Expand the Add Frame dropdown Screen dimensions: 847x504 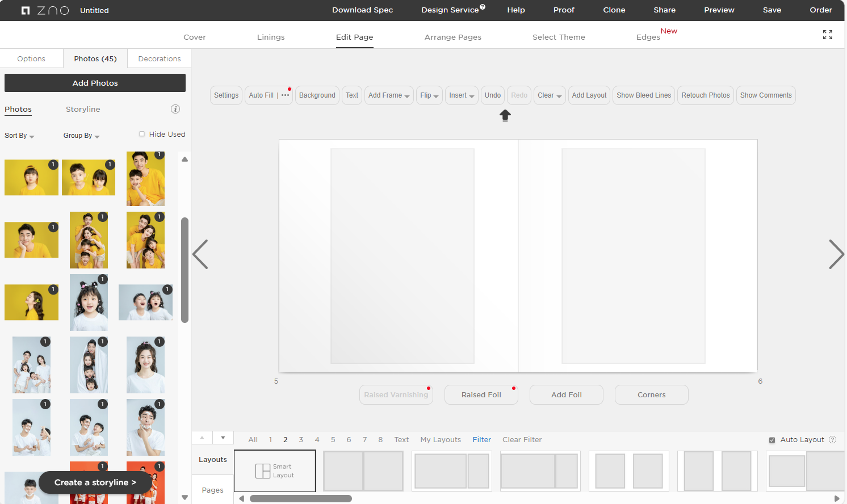click(x=389, y=95)
